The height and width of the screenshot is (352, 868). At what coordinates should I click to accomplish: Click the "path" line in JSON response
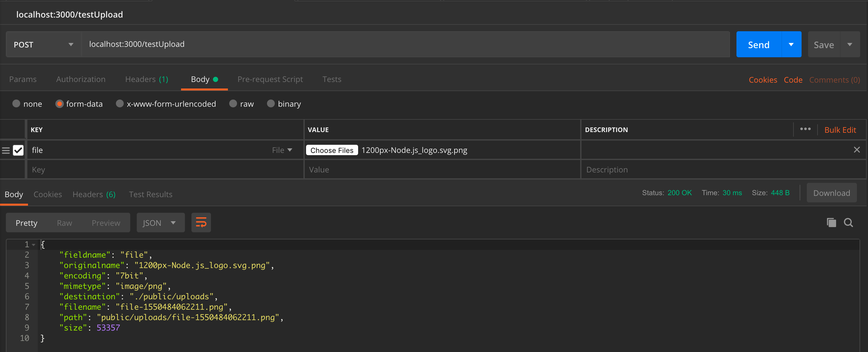[172, 317]
